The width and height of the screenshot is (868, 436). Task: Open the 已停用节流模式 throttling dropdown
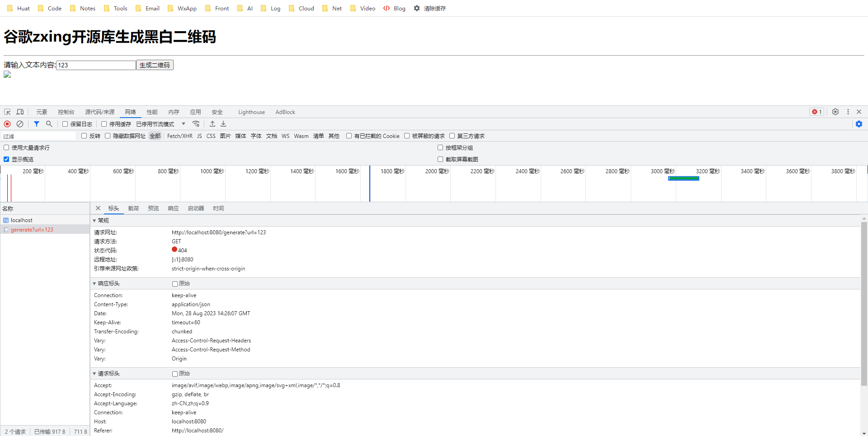coord(161,124)
